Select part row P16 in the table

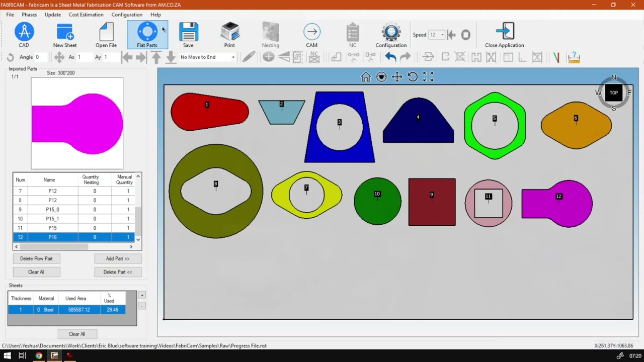click(74, 237)
